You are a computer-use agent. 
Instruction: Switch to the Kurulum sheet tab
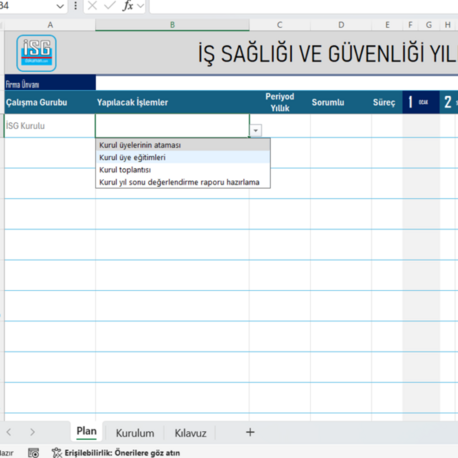click(x=135, y=433)
